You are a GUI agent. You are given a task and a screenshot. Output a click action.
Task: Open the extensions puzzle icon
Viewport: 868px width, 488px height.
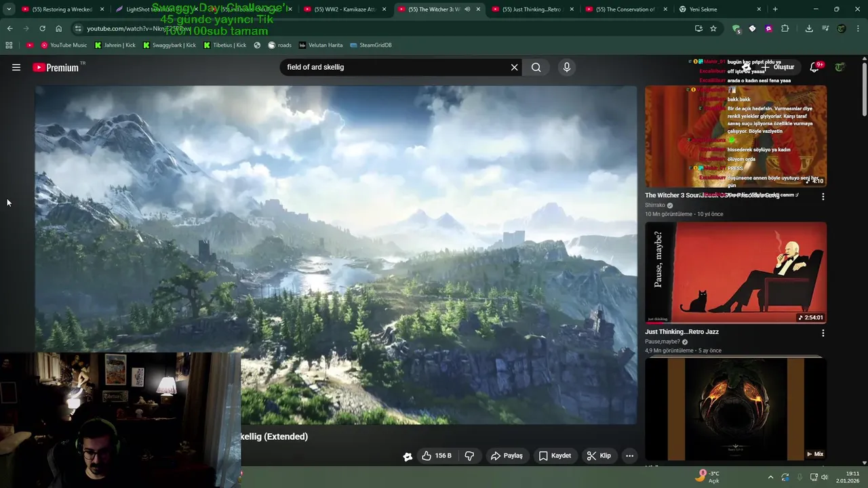pyautogui.click(x=785, y=28)
